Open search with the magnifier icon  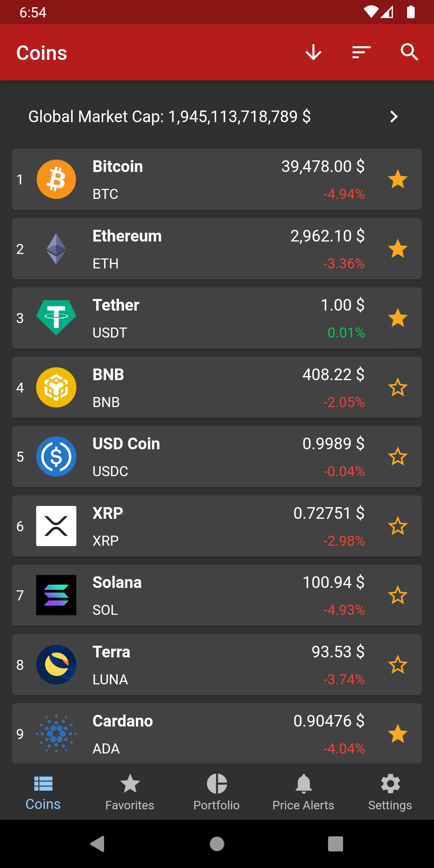(x=409, y=52)
